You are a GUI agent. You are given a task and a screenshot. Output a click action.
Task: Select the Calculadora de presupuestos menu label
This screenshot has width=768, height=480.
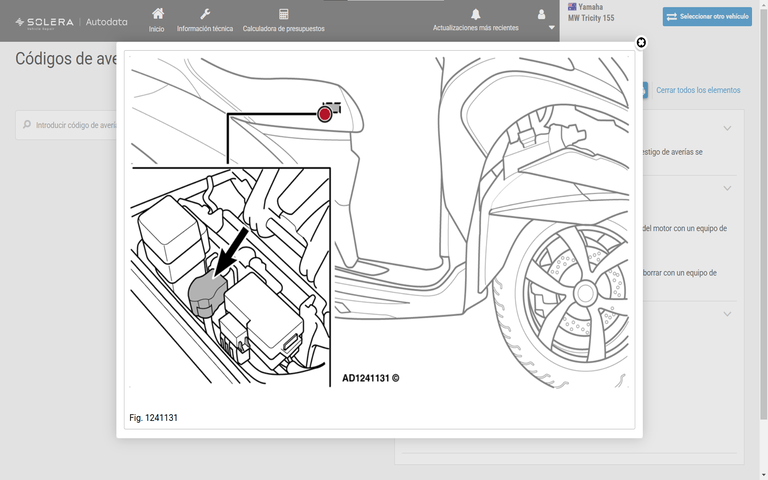click(x=283, y=29)
